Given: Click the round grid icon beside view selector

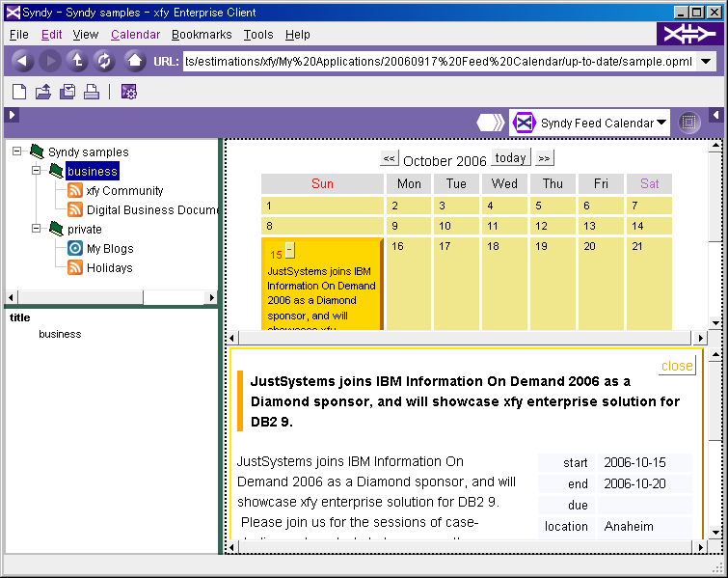Looking at the screenshot, I should click(x=689, y=123).
